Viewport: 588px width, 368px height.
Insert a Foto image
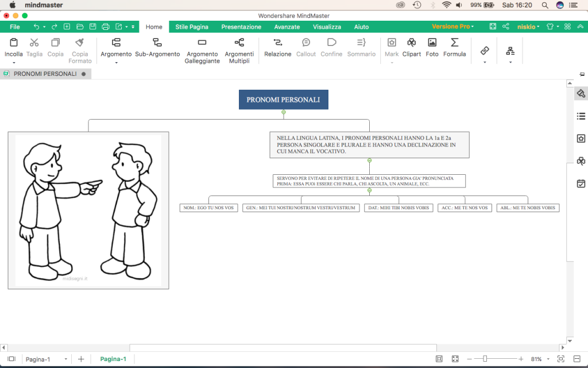tap(432, 49)
